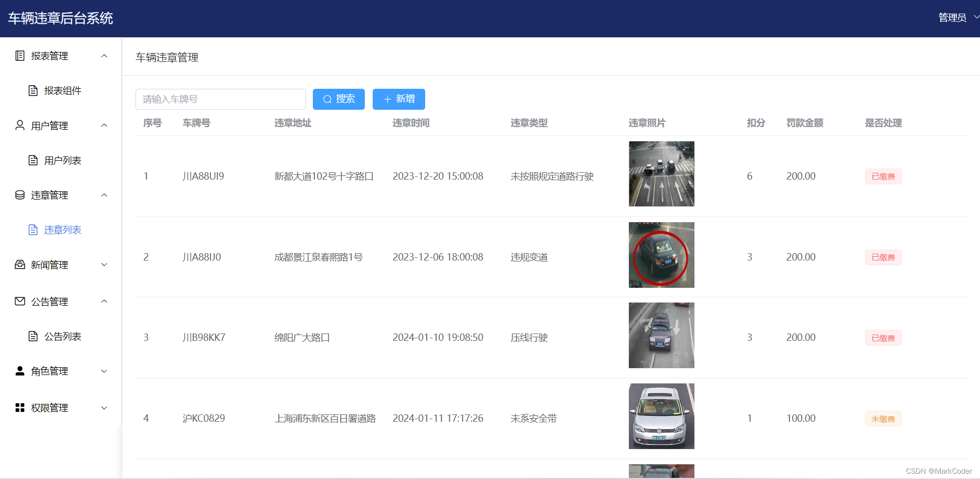This screenshot has width=980, height=479.
Task: Click the 车辆违章后台系统 title
Action: [60, 18]
